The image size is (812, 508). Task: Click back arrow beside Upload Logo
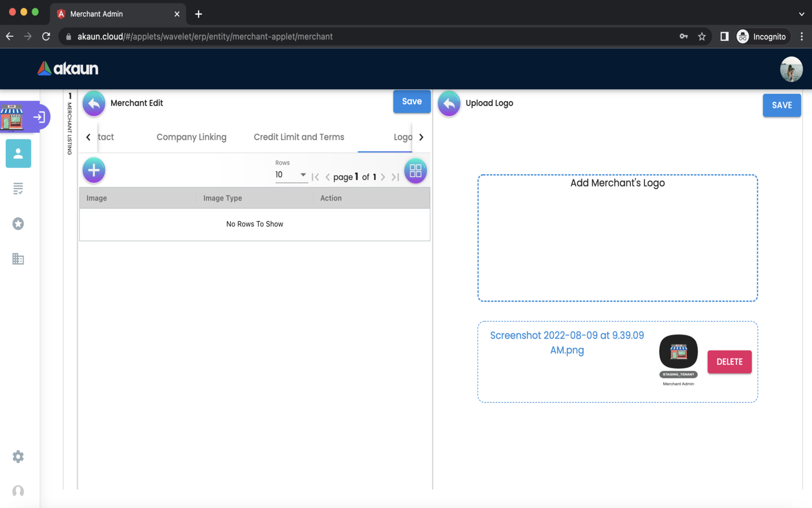point(449,103)
